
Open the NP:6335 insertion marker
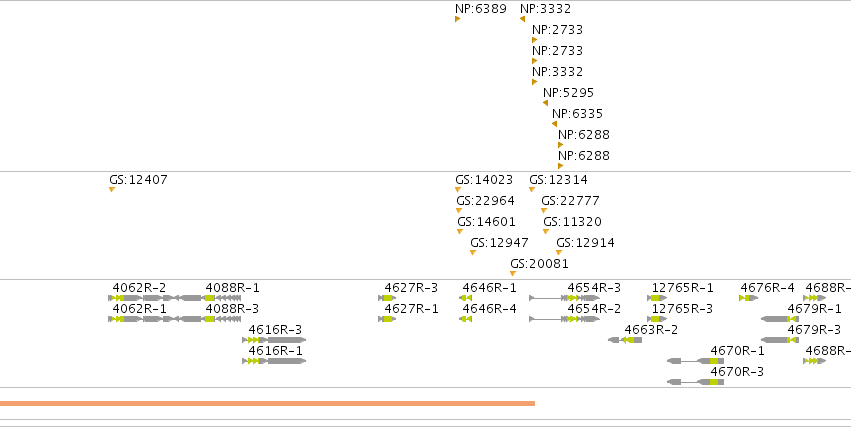tap(554, 124)
